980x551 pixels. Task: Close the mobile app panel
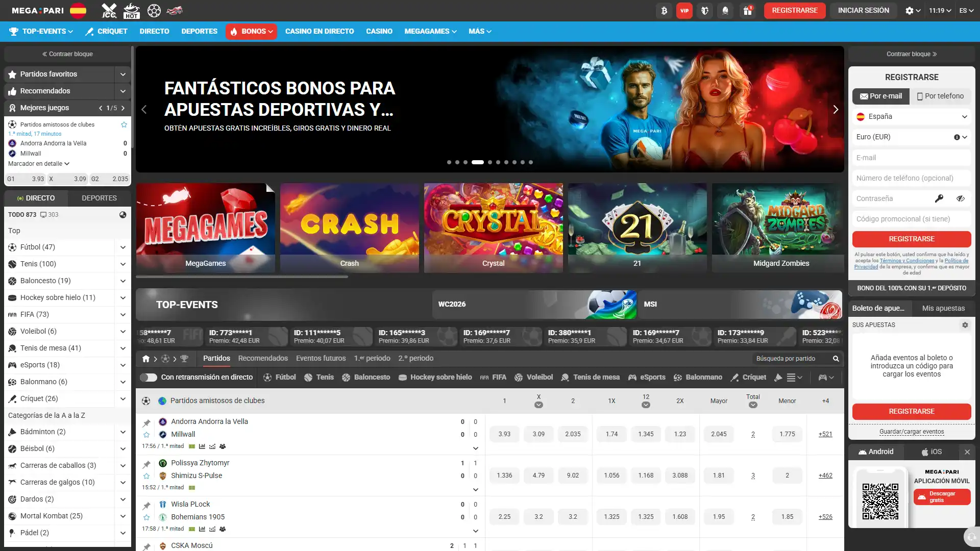[967, 452]
